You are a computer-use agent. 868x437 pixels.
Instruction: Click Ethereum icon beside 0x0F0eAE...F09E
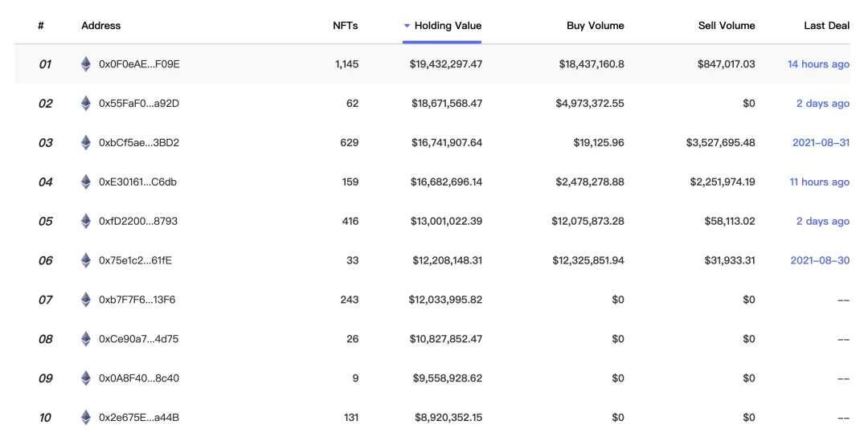[x=86, y=64]
